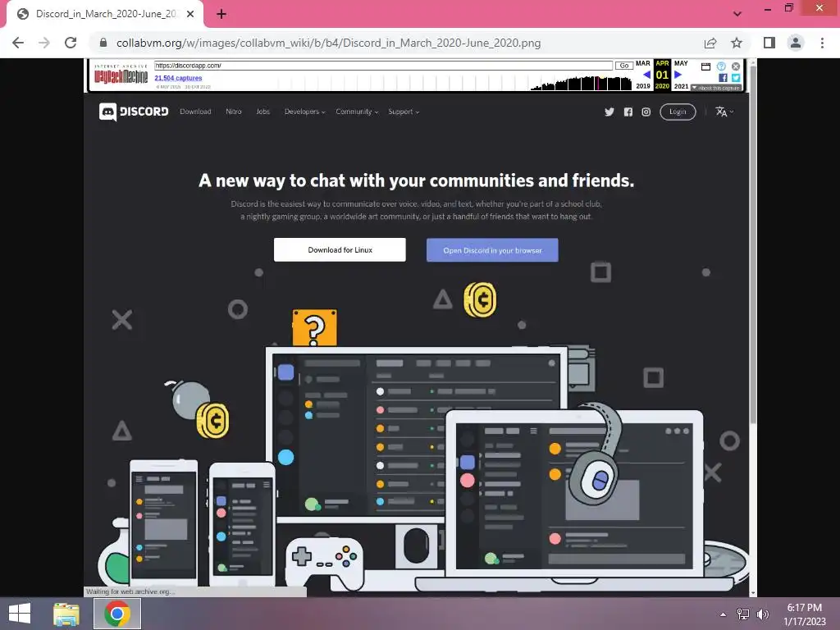Expand the Support dropdown

tap(404, 112)
